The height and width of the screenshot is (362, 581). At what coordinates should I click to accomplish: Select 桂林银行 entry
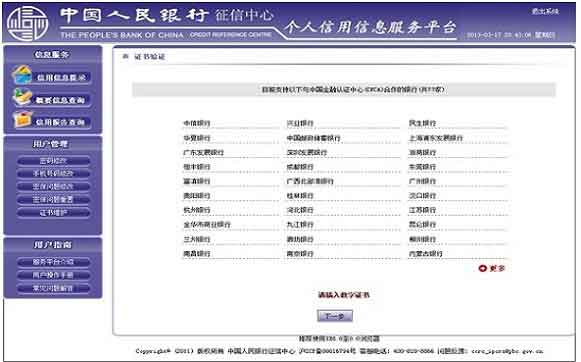pyautogui.click(x=300, y=196)
